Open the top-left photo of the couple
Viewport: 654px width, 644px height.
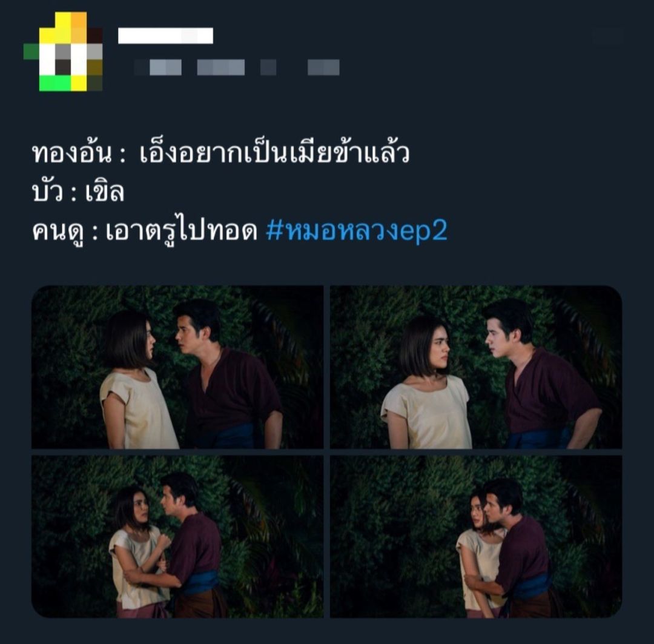[x=177, y=367]
